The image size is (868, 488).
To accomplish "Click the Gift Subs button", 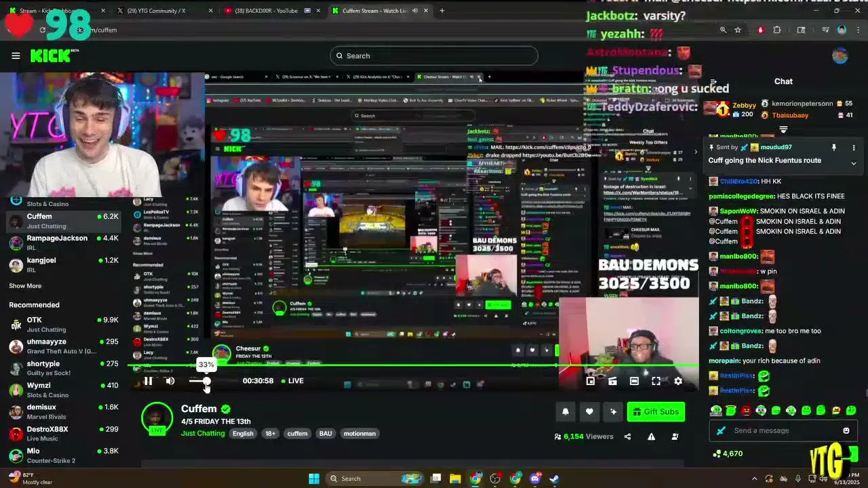I will tap(656, 411).
